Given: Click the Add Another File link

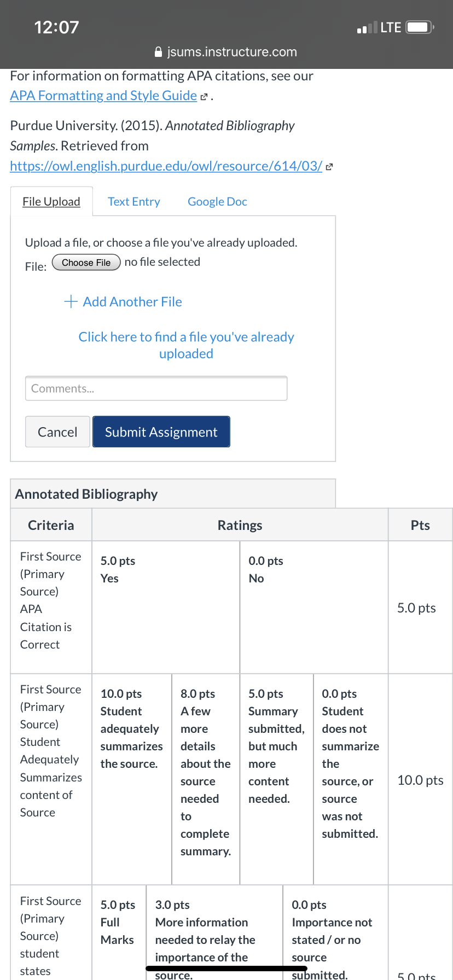Looking at the screenshot, I should click(132, 302).
